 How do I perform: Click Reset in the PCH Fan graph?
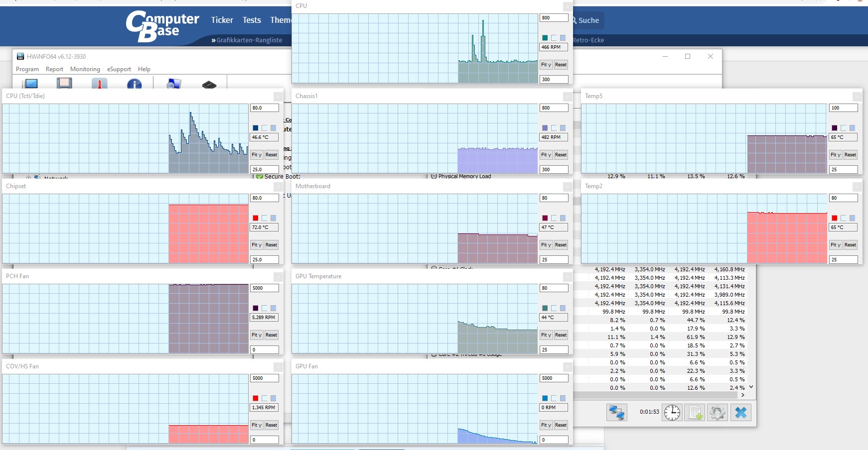point(272,335)
